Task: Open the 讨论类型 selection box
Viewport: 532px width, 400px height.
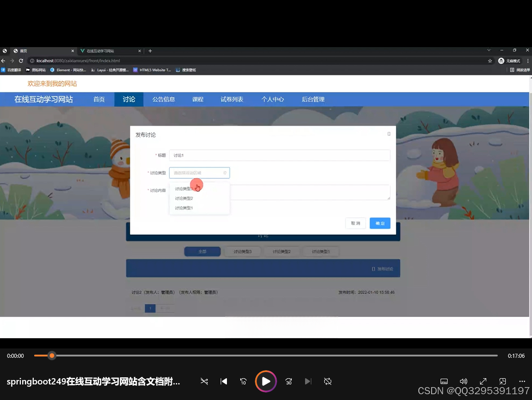Action: (199, 172)
